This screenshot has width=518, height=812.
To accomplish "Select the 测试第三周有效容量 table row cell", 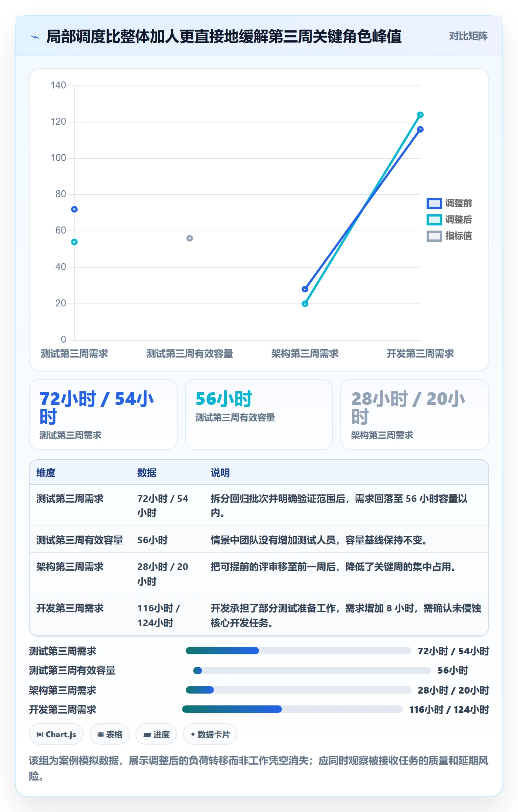I will [x=80, y=540].
